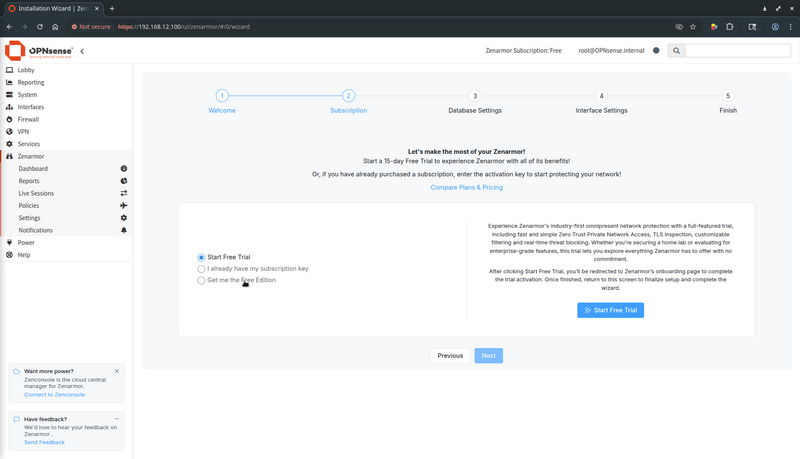Click the Reporting chart icon
Viewport: 800px width, 459px height.
coord(9,82)
